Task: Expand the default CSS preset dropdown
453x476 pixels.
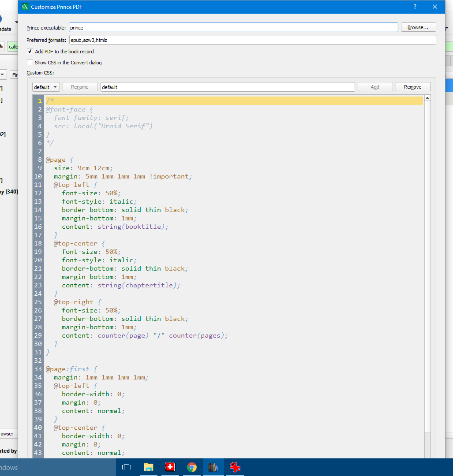Action: (46, 87)
